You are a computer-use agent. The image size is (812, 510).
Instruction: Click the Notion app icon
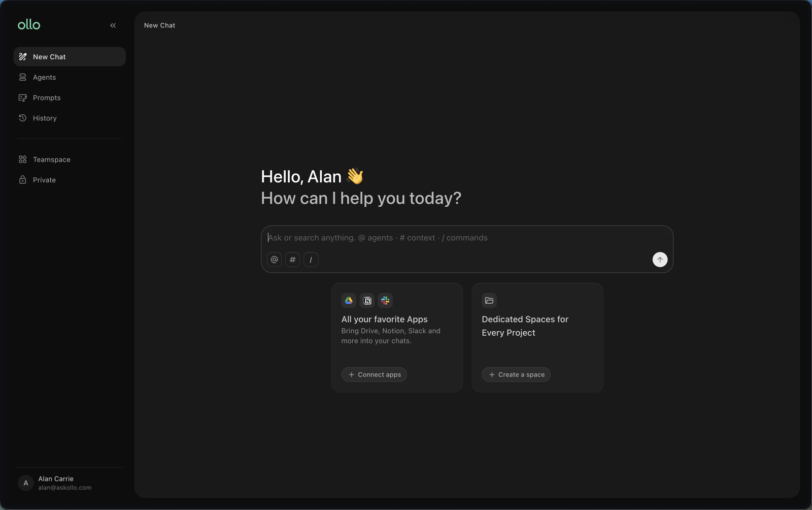(367, 301)
